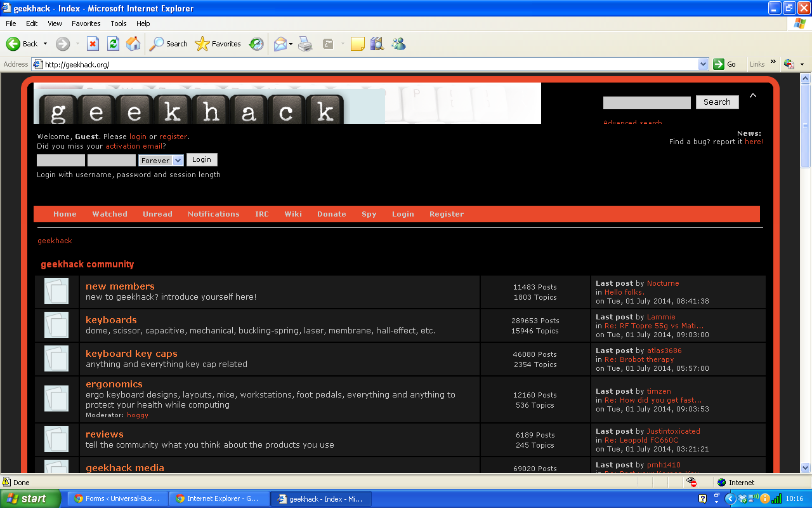Select the Unread item in forum navigation
Screen dimensions: 812x508
tap(157, 214)
